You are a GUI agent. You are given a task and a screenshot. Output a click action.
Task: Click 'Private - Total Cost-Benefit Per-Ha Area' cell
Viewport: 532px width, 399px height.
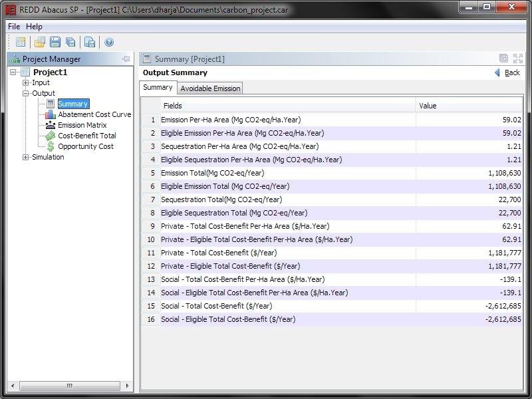(288, 226)
